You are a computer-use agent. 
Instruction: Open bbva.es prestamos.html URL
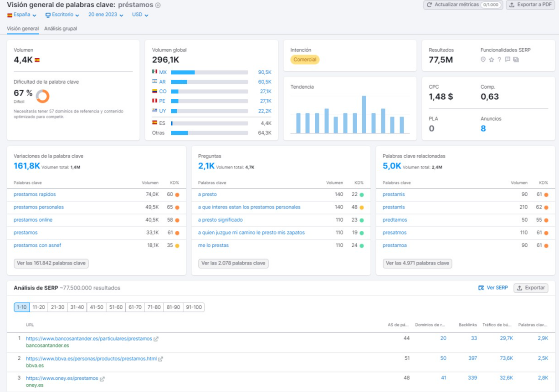click(91, 359)
